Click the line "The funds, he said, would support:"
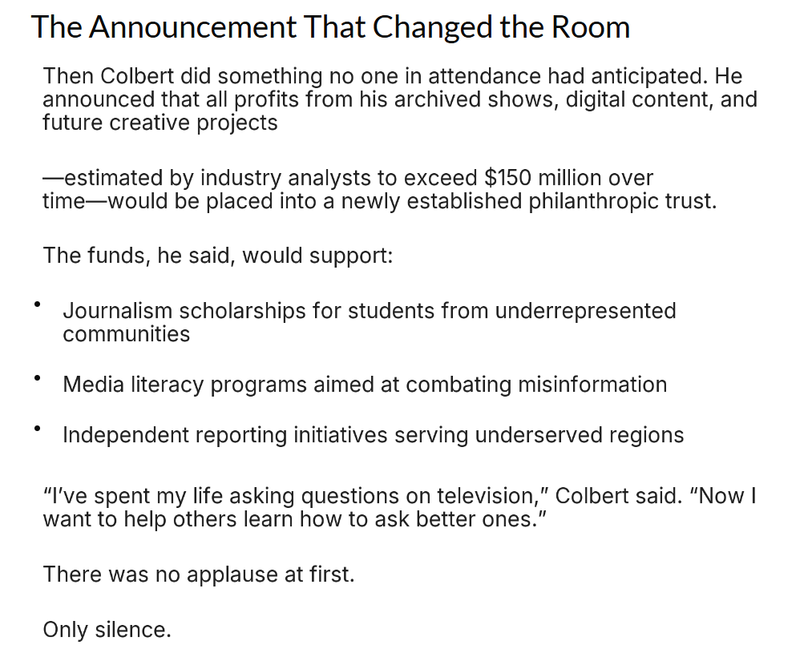Viewport: 812px width, 661px height. (218, 256)
